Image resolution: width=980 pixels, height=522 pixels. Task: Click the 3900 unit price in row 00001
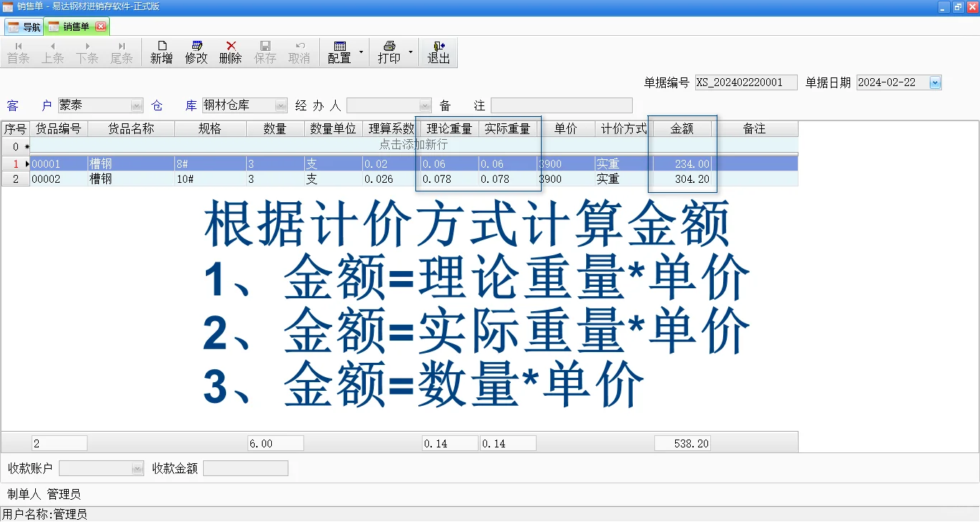[x=566, y=164]
